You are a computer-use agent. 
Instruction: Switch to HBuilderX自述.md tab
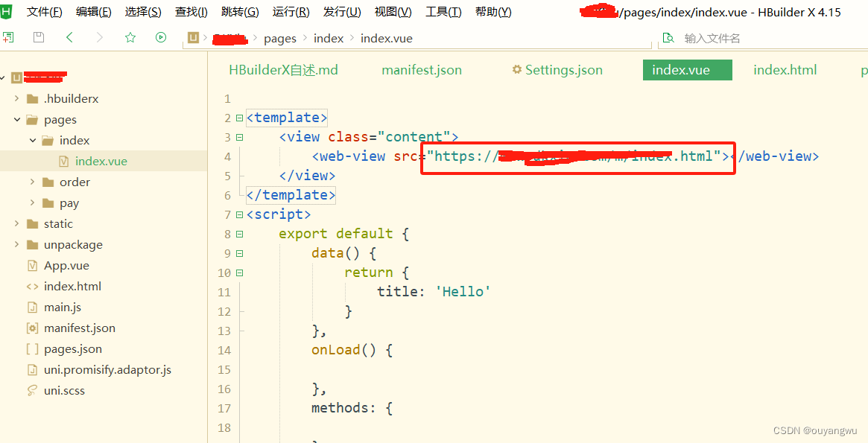coord(283,70)
